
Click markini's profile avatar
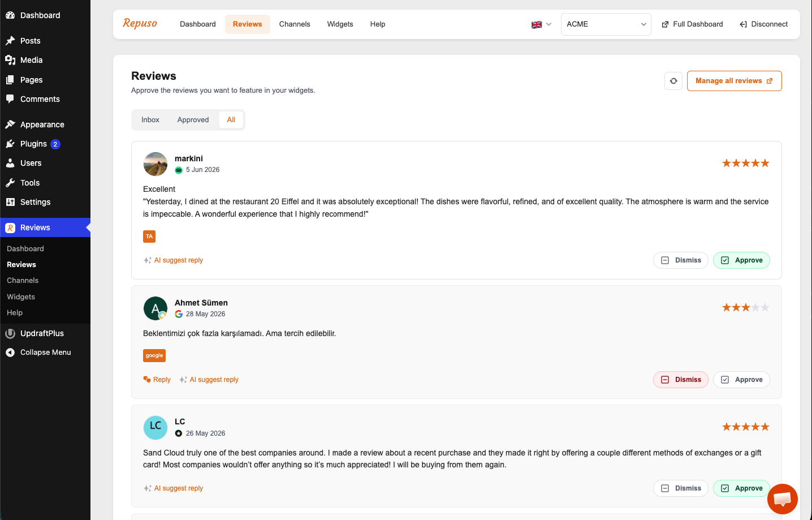(156, 164)
